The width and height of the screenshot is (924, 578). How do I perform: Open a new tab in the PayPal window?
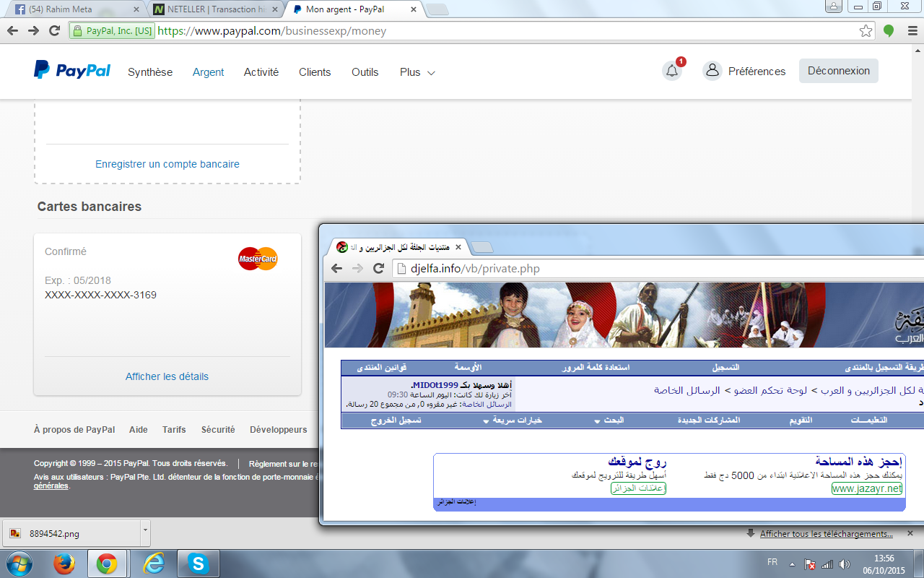click(437, 9)
